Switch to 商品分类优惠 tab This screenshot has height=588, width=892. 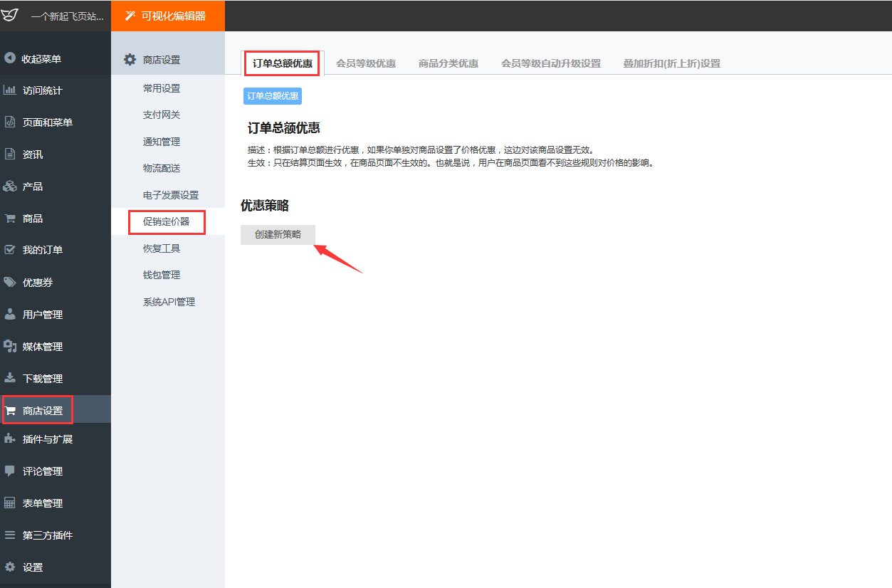pos(448,63)
